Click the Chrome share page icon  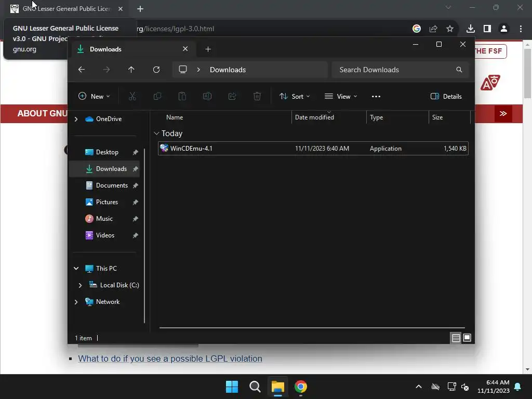tap(433, 29)
